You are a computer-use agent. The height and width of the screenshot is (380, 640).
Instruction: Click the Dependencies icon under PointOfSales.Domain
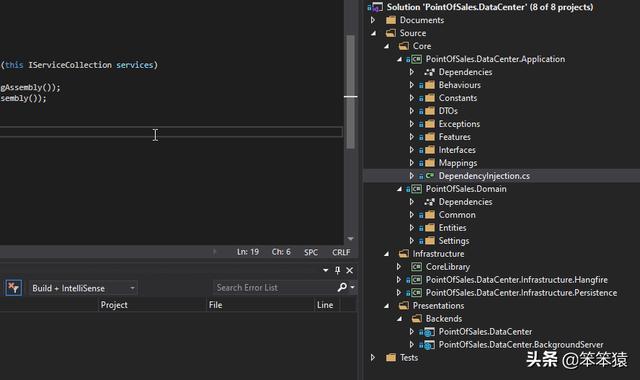click(429, 202)
